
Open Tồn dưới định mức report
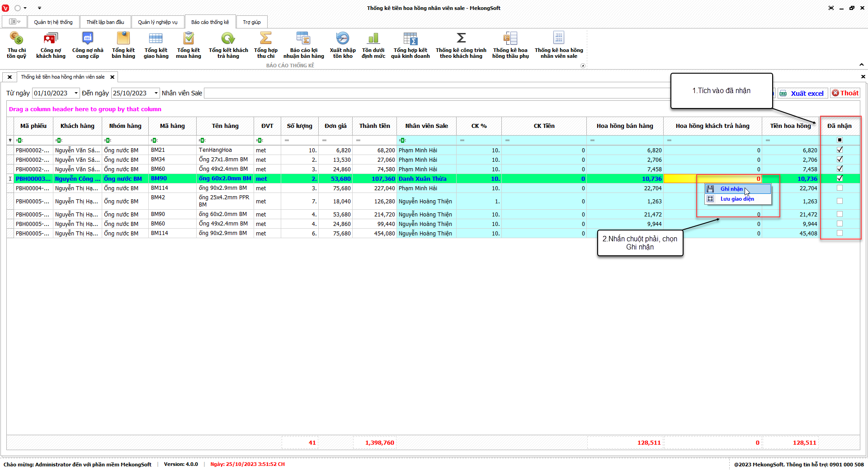coord(373,45)
